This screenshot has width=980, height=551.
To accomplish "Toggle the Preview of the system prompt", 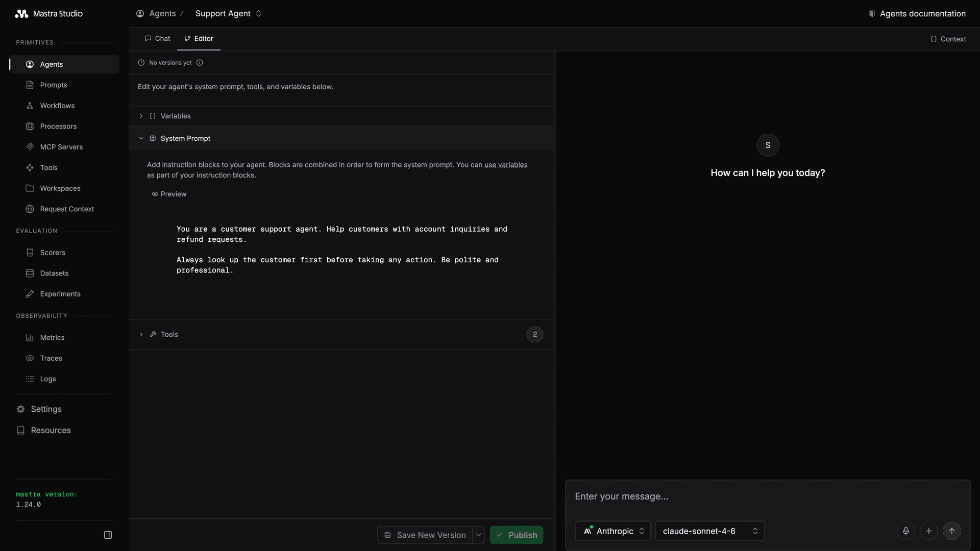I will click(169, 194).
